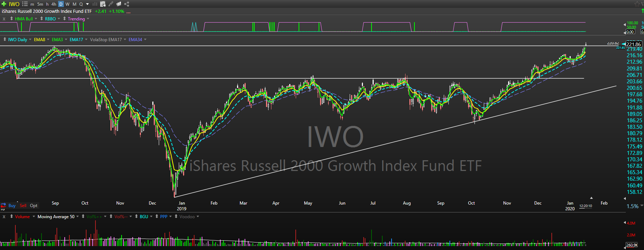Open the HMA Bull indicator dropdown
The height and width of the screenshot is (250, 644).
click(36, 19)
